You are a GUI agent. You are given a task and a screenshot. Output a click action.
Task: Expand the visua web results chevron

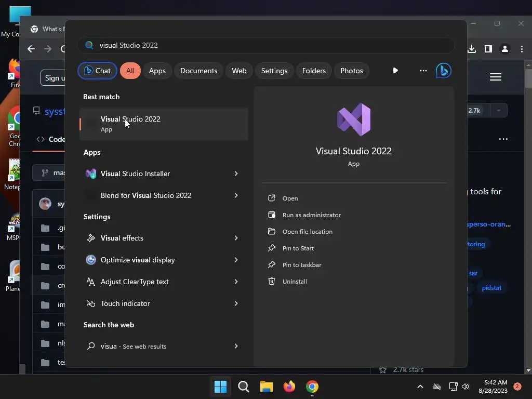(236, 346)
